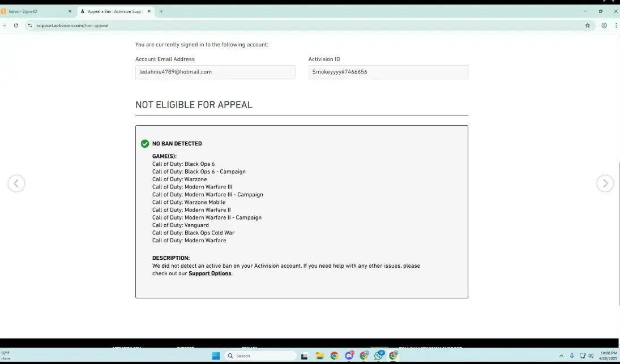Select the Appeal a Ban tab

point(113,11)
